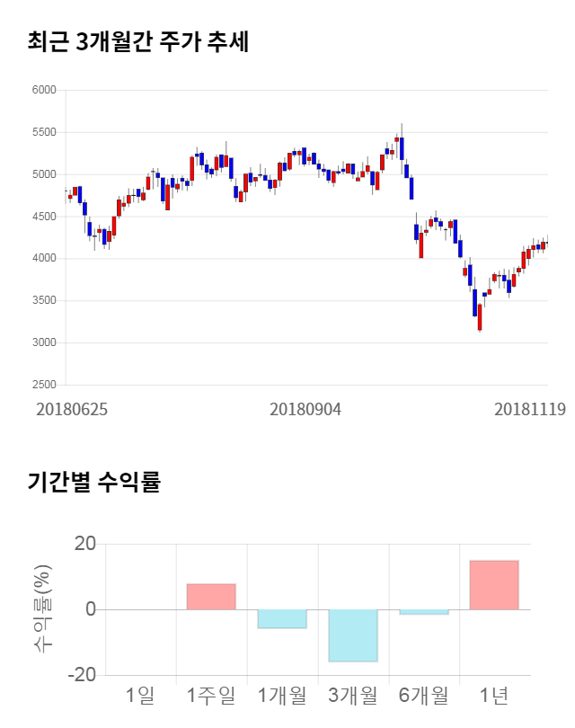Click the red 1주일 return bar

tap(211, 597)
